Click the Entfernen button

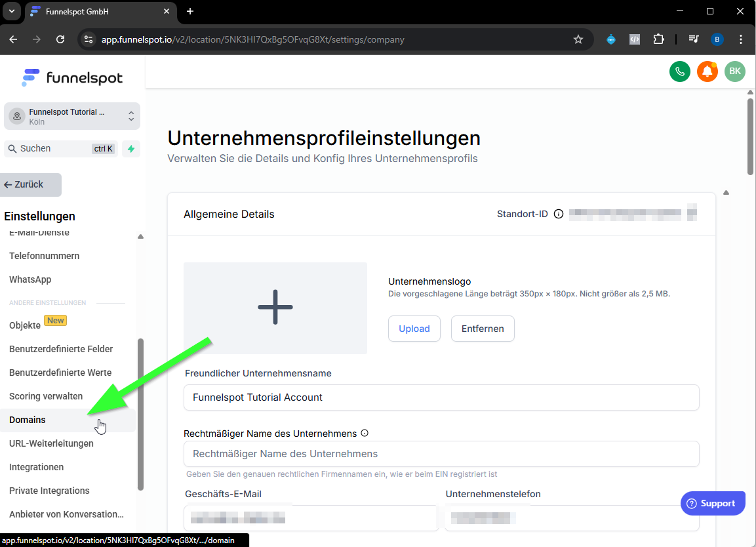pos(483,329)
